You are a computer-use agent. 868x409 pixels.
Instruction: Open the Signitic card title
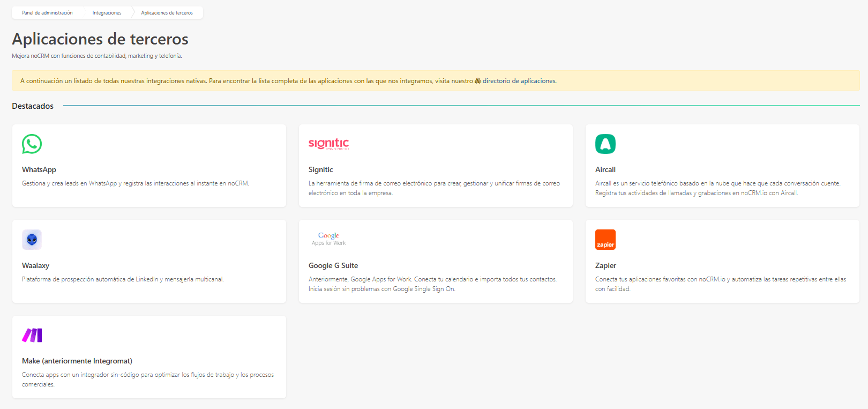click(x=320, y=169)
